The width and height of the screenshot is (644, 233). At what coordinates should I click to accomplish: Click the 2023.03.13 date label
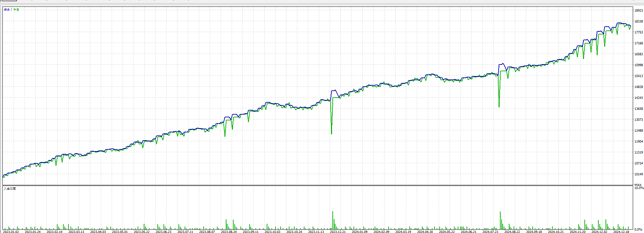click(76, 232)
